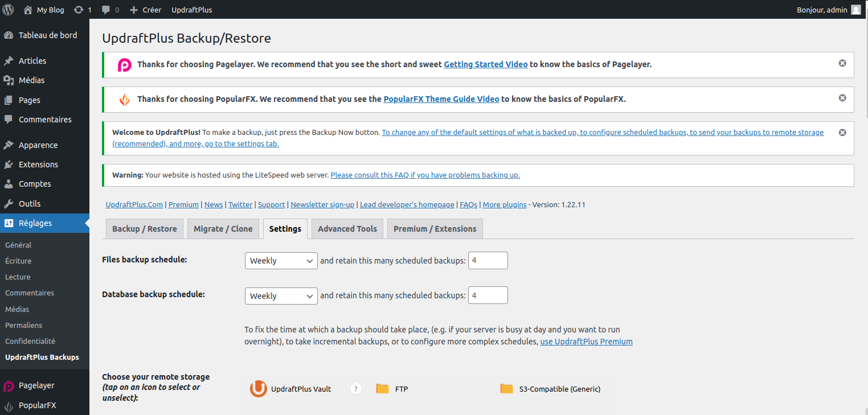Click the Extensions plug icon
This screenshot has width=868, height=415.
tap(9, 165)
